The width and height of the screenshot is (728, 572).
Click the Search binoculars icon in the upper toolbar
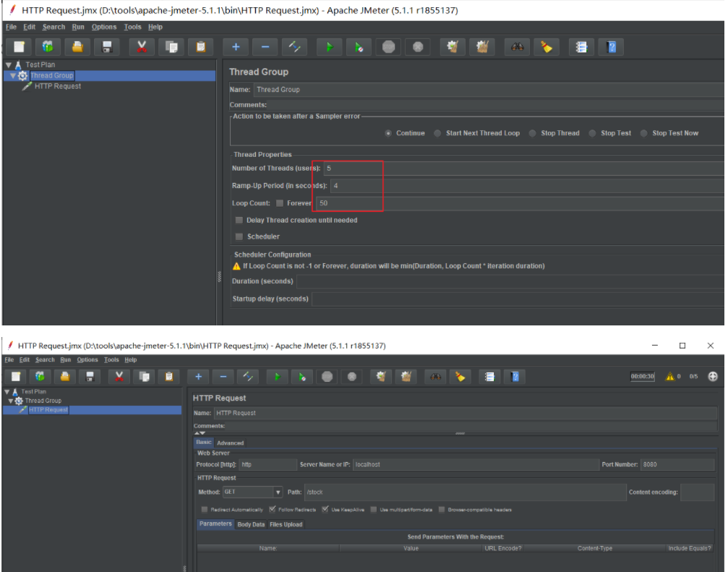point(517,47)
